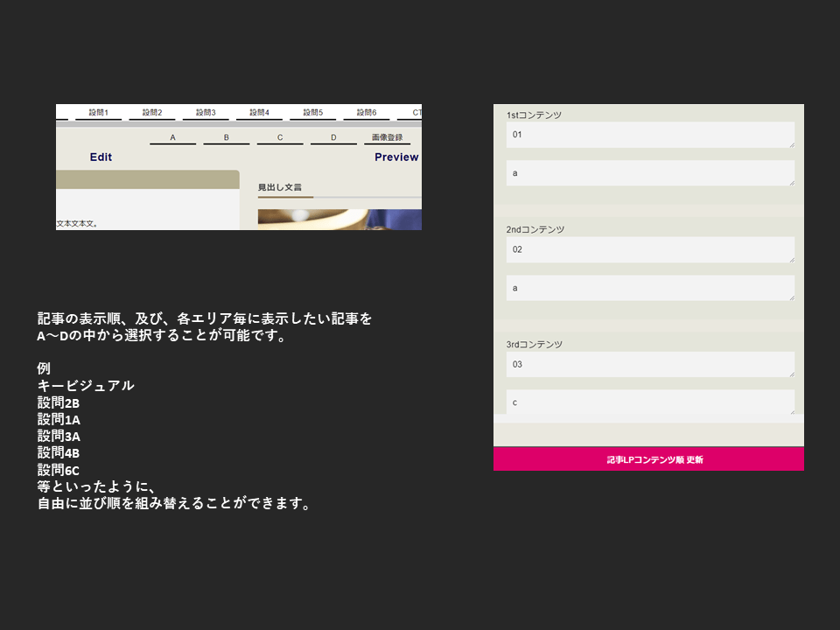Switch to the 設問2 tab
The height and width of the screenshot is (630, 840).
pos(152,113)
